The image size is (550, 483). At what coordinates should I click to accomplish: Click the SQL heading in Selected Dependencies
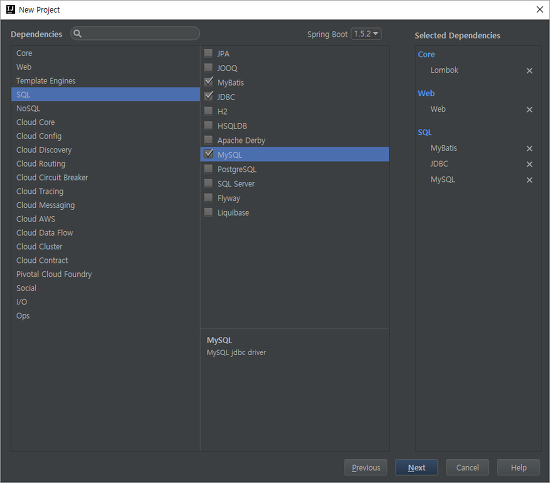click(x=424, y=132)
